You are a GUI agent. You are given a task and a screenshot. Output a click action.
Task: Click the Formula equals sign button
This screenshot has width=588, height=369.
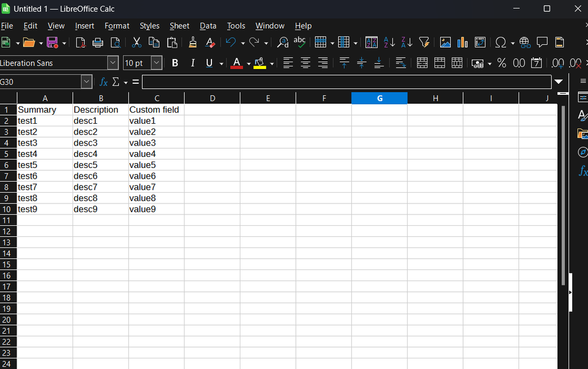tap(136, 82)
